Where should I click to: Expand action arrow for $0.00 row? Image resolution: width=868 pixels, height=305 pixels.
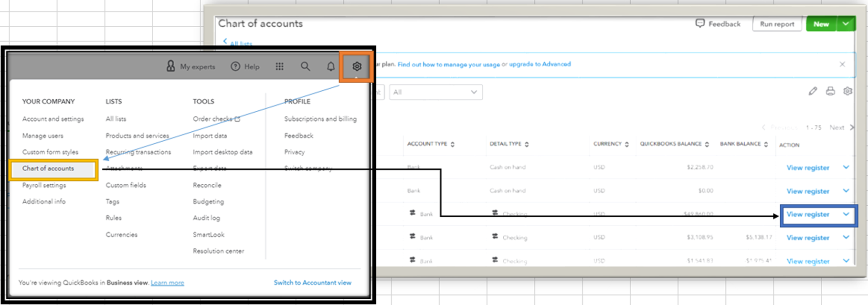(846, 190)
